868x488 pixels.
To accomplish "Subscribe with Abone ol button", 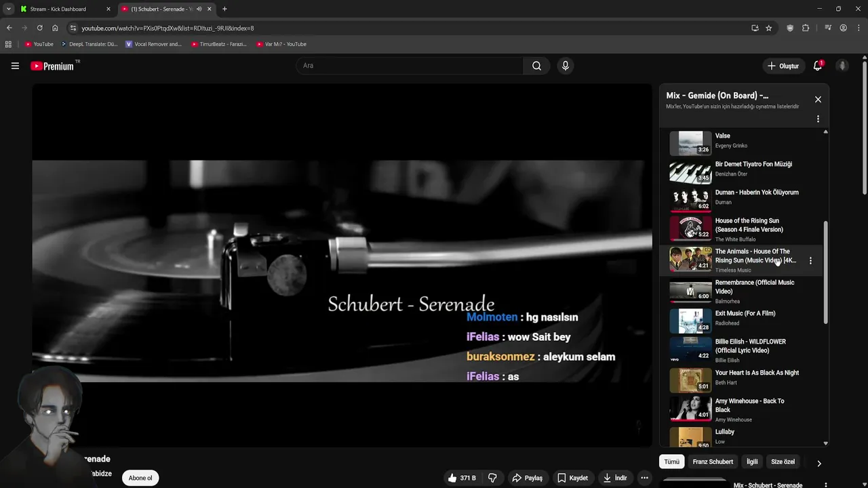I will pyautogui.click(x=140, y=478).
